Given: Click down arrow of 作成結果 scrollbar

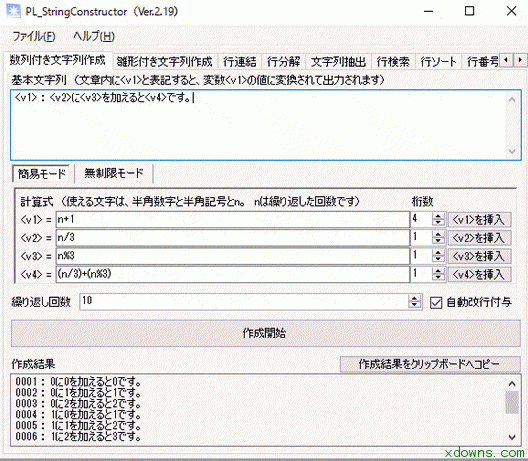Looking at the screenshot, I should [x=512, y=437].
